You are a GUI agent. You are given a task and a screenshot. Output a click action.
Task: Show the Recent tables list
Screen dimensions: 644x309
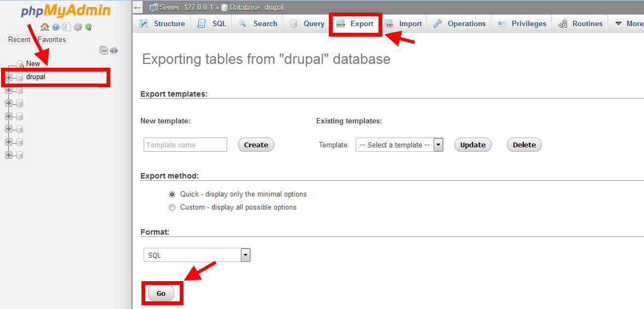(19, 40)
